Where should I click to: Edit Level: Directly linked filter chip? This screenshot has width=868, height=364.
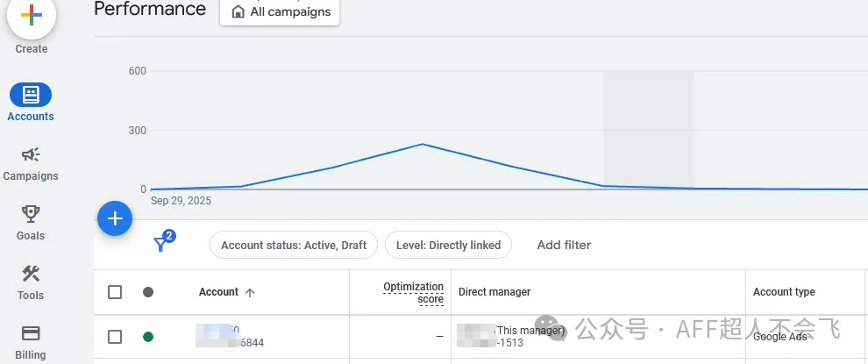(x=448, y=246)
